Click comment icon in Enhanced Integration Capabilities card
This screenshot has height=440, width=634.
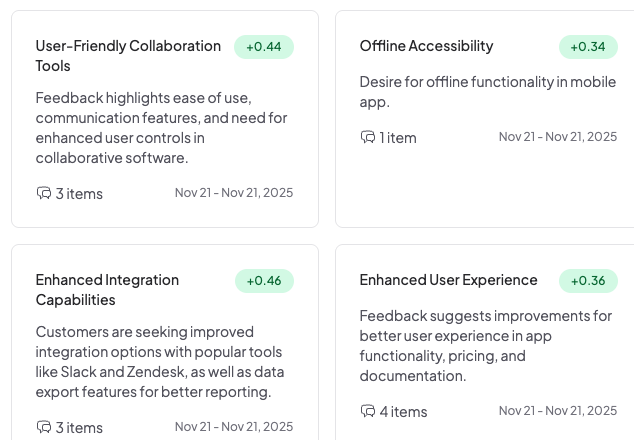(x=43, y=427)
